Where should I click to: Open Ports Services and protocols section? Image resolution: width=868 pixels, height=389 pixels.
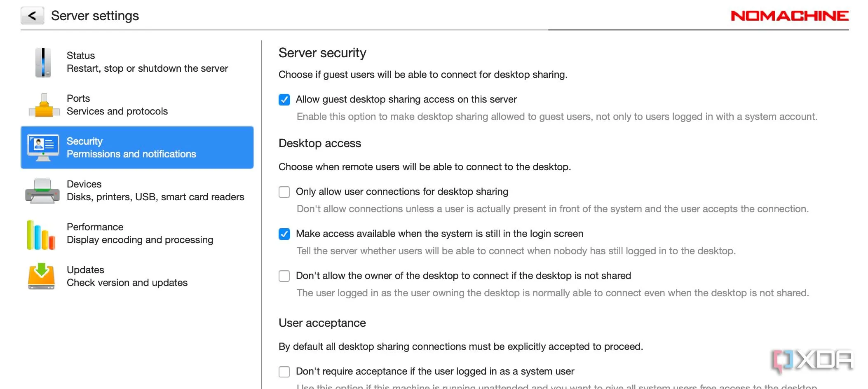pyautogui.click(x=137, y=105)
